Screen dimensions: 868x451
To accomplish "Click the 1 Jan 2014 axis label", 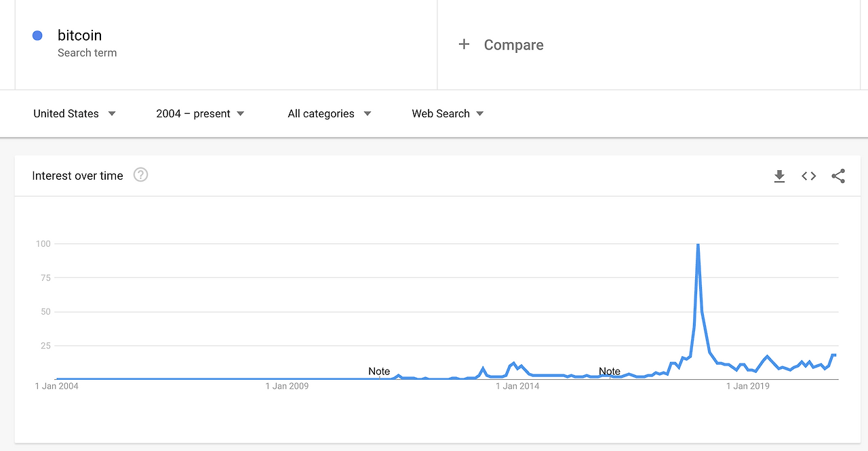I will tap(517, 386).
